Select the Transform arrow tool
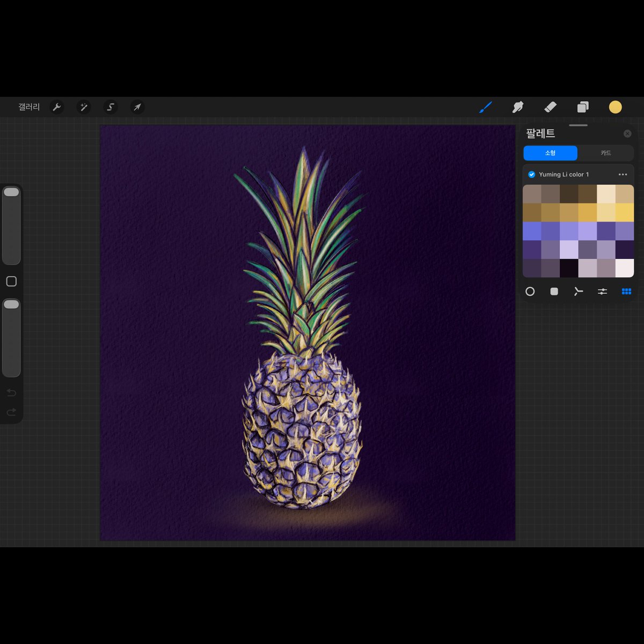This screenshot has height=644, width=644. [x=137, y=107]
